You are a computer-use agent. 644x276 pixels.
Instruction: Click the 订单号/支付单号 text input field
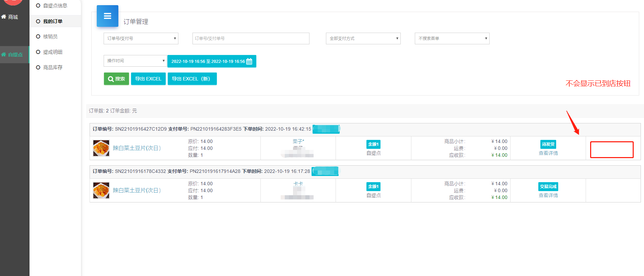(251, 38)
